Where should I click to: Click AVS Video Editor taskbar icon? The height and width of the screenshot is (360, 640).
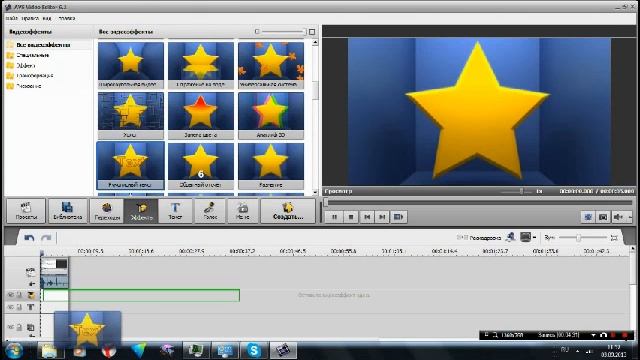pos(283,350)
